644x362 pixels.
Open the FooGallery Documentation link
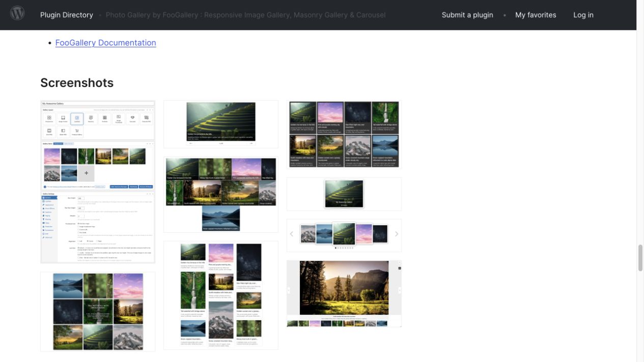[x=106, y=43]
